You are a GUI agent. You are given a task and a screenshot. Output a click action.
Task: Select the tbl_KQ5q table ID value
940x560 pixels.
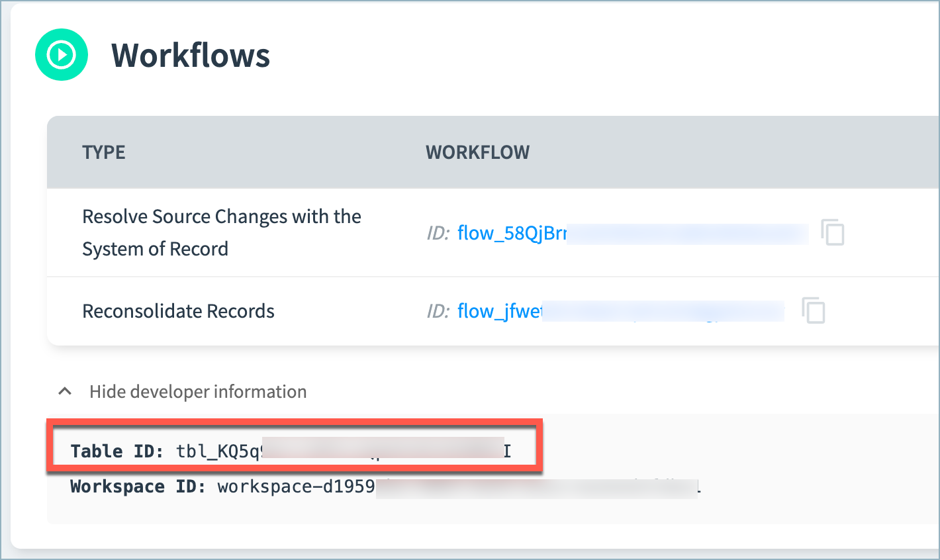[x=344, y=451]
